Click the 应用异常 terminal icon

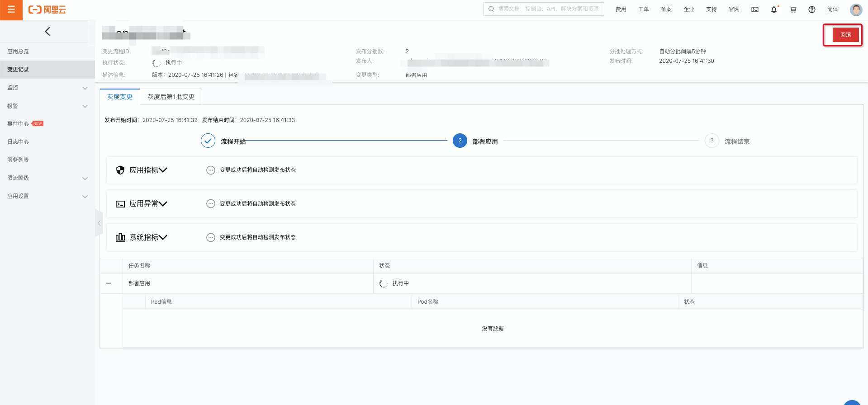(x=120, y=204)
